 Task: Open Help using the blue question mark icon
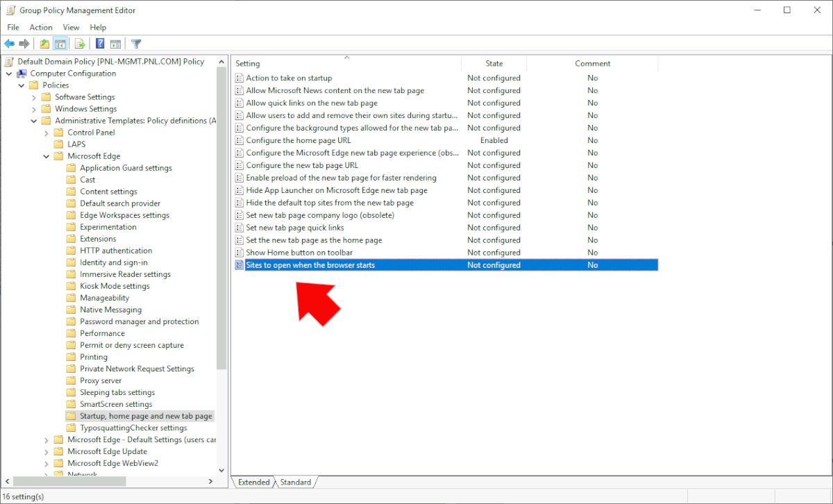(101, 43)
